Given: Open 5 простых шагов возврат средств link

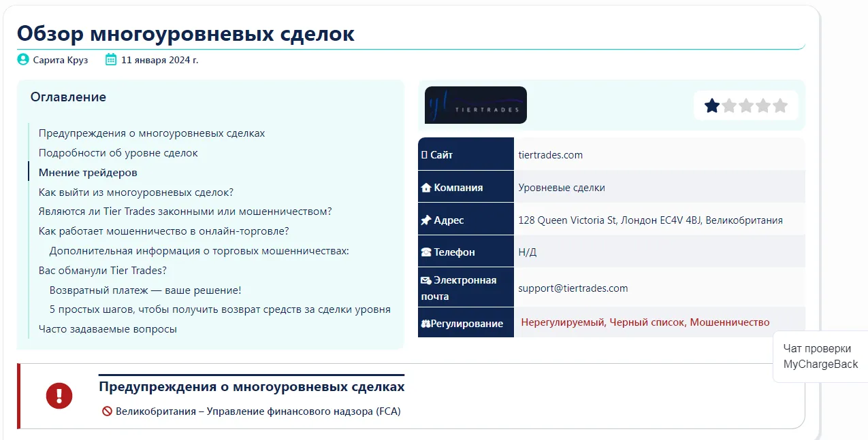Looking at the screenshot, I should (220, 309).
